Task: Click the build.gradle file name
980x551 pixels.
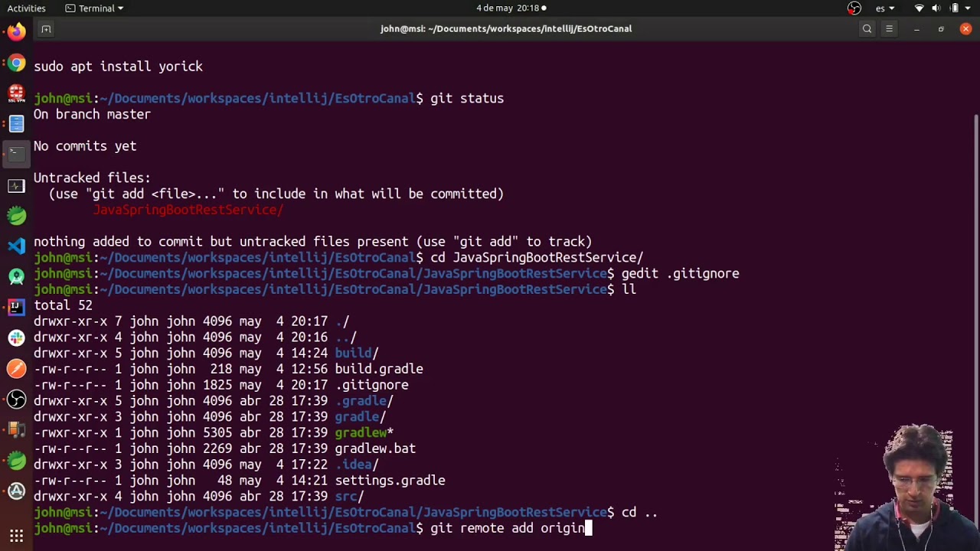Action: coord(379,369)
